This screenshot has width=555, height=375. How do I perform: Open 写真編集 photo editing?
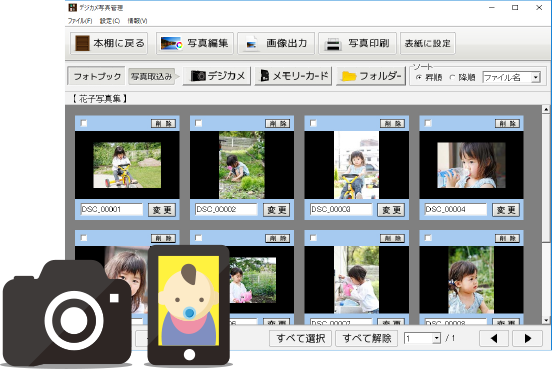point(195,43)
